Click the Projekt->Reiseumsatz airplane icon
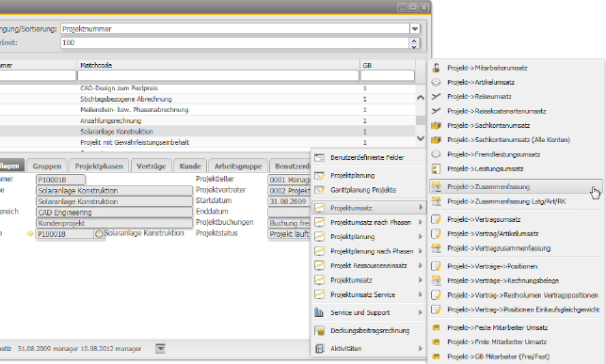This screenshot has height=364, width=606. coord(436,97)
